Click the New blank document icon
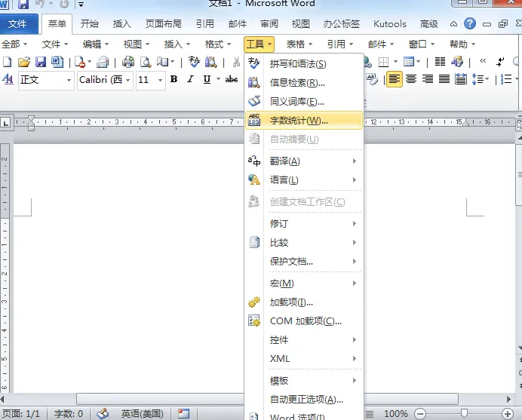The image size is (522, 420). point(8,62)
